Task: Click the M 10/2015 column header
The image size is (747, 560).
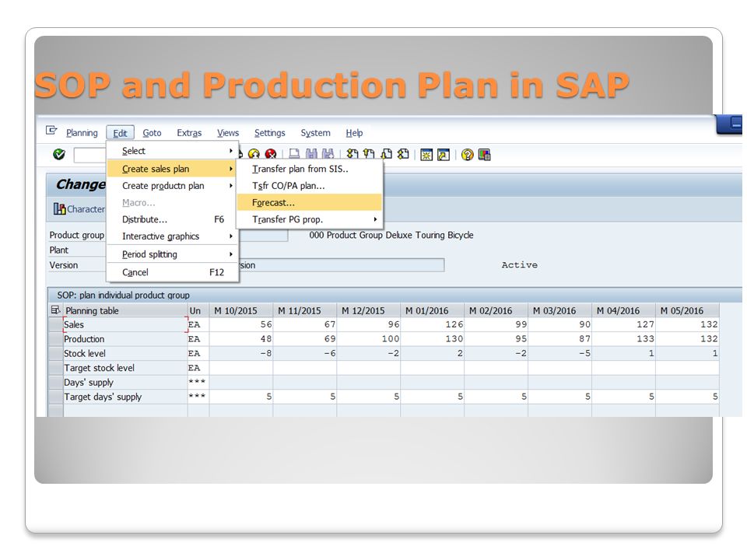Action: (x=241, y=310)
